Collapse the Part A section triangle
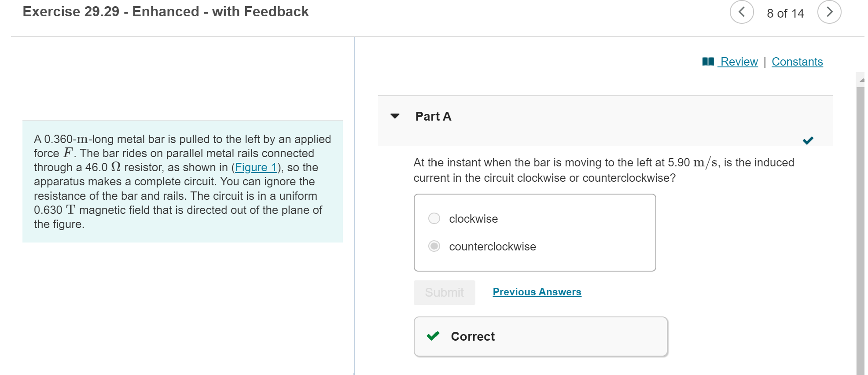Viewport: 868px width, 375px height. tap(395, 116)
